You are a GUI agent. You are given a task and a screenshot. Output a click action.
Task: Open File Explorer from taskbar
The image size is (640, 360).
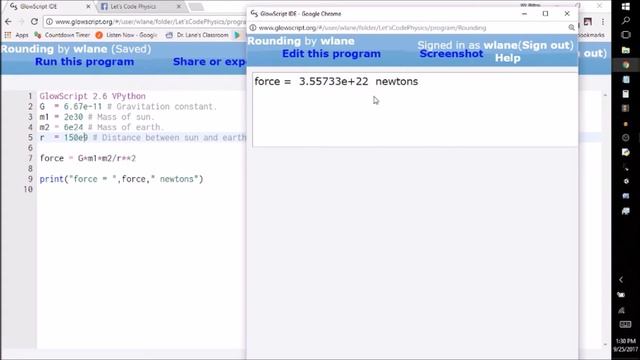point(626,50)
